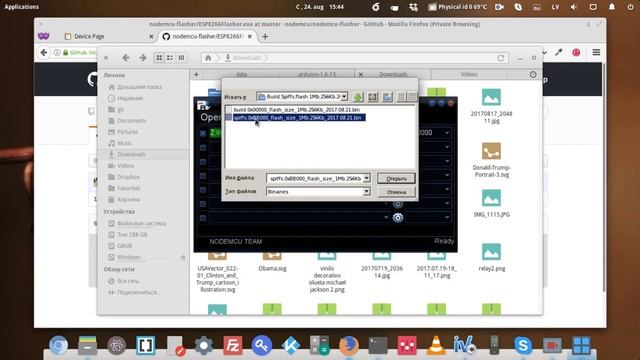This screenshot has height=360, width=640.
Task: Toggle second row checkbox in flasher config
Action: 203,148
